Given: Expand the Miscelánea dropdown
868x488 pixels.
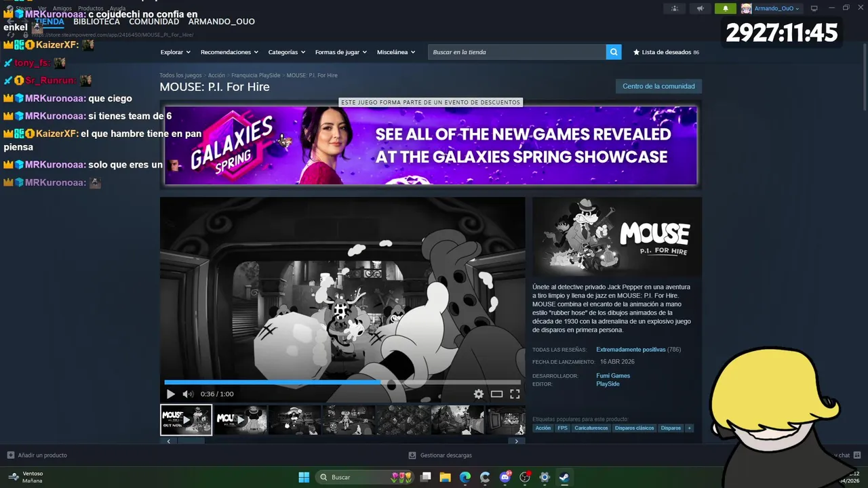Looking at the screenshot, I should click(396, 52).
